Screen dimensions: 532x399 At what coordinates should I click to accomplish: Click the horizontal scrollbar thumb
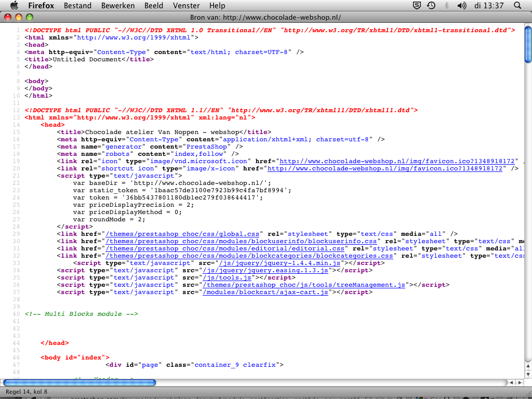tap(79, 383)
